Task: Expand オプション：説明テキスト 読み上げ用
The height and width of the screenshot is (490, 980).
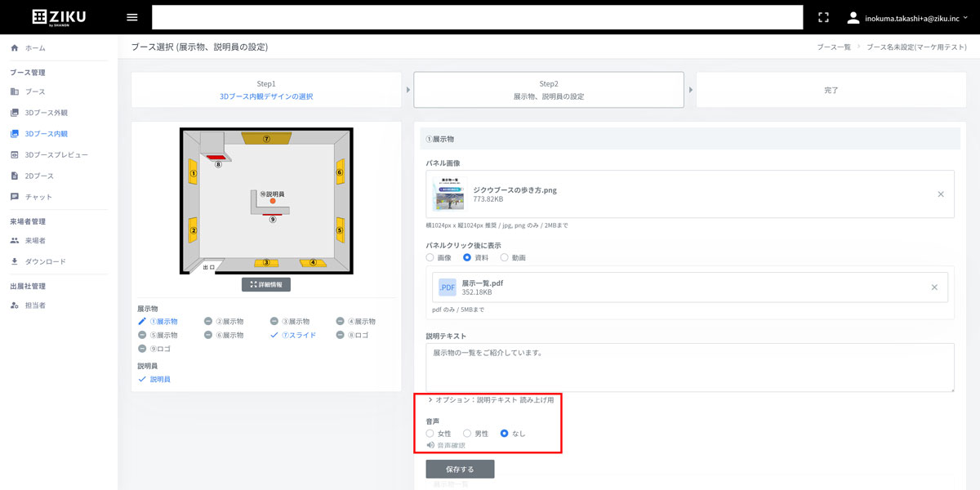Action: (x=493, y=400)
